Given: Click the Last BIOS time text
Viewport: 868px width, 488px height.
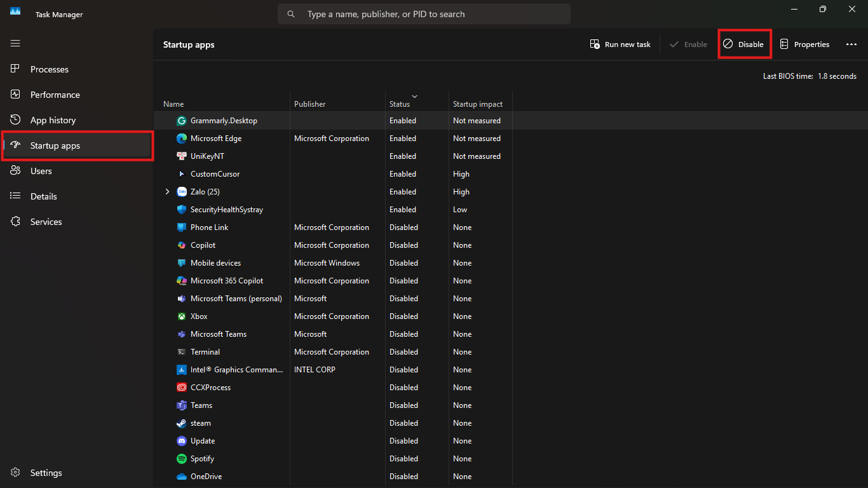Looking at the screenshot, I should (x=810, y=76).
